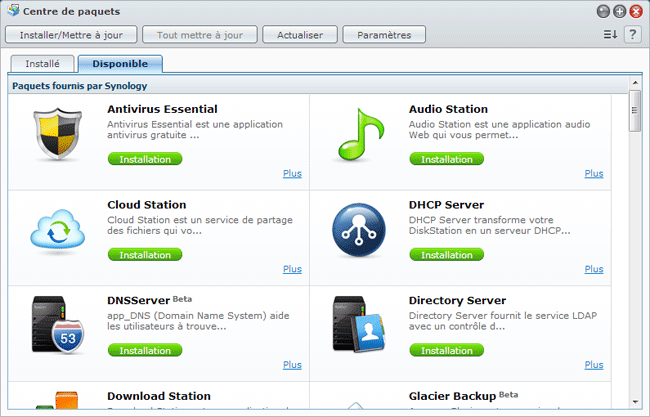This screenshot has height=417, width=650.
Task: Click the Audio Station title
Action: pyautogui.click(x=448, y=109)
